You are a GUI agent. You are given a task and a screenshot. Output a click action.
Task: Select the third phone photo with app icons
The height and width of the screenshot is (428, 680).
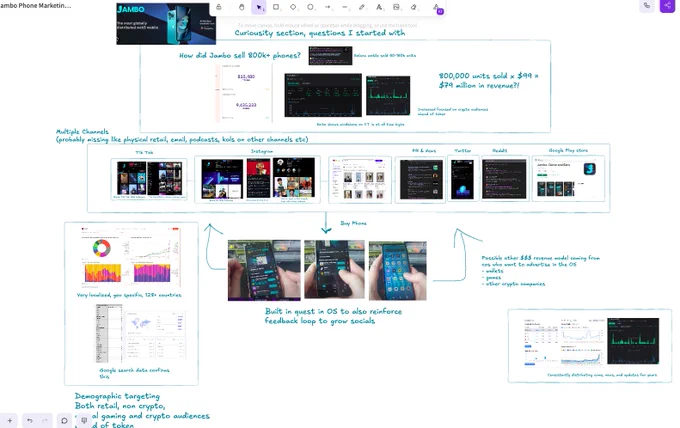397,271
